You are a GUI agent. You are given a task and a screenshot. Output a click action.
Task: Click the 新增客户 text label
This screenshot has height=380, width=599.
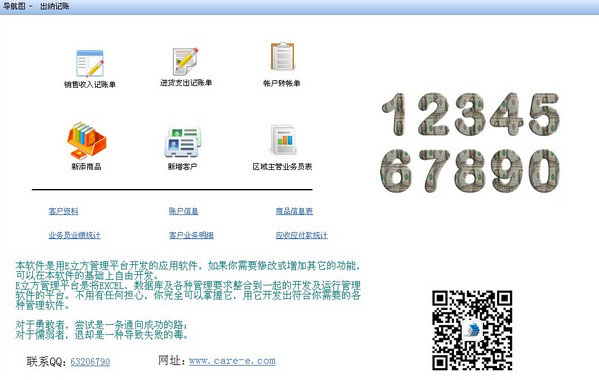tap(183, 167)
